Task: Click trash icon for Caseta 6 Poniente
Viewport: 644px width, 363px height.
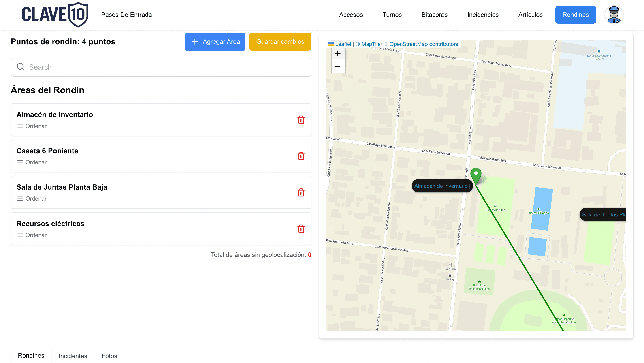Action: coord(301,156)
